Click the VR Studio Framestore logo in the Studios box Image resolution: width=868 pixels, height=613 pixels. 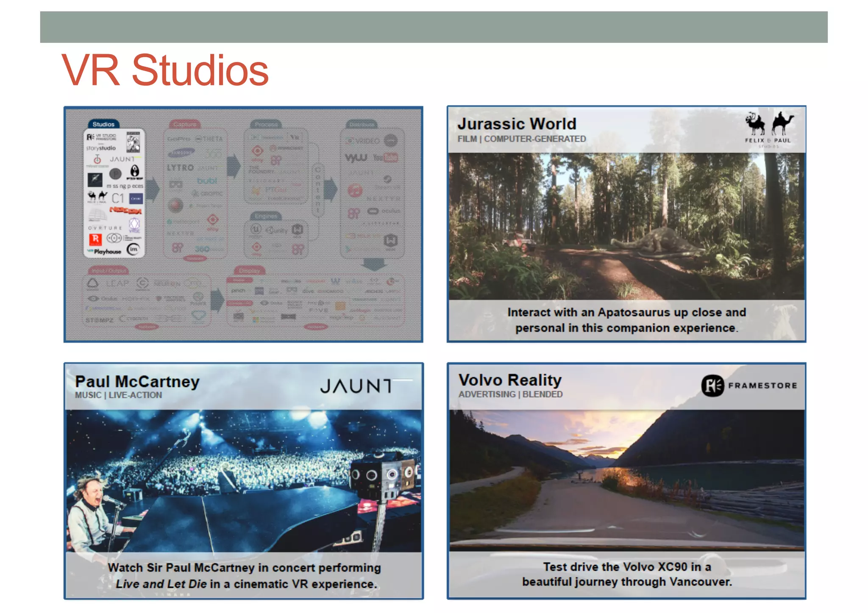point(101,137)
